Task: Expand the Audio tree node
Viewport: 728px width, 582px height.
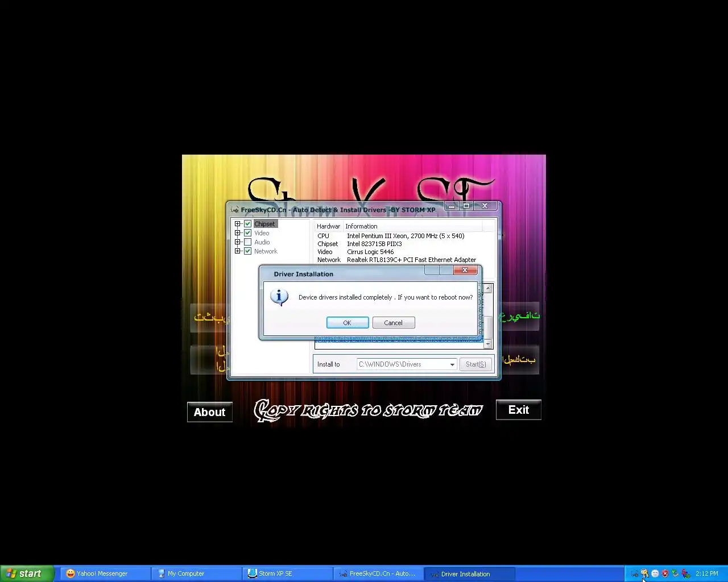Action: point(238,242)
